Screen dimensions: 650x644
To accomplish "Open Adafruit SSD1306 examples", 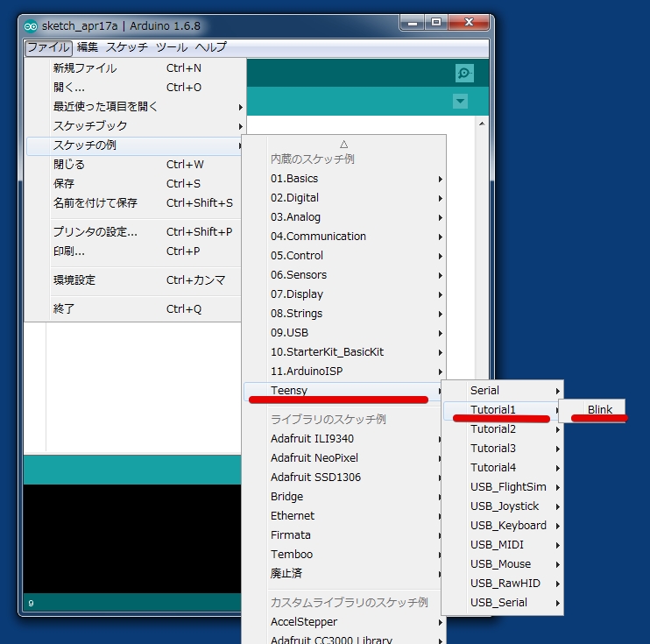I will 343,478.
